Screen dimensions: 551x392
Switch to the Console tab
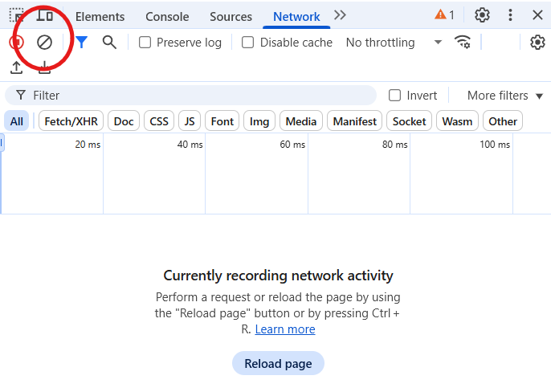tap(167, 16)
